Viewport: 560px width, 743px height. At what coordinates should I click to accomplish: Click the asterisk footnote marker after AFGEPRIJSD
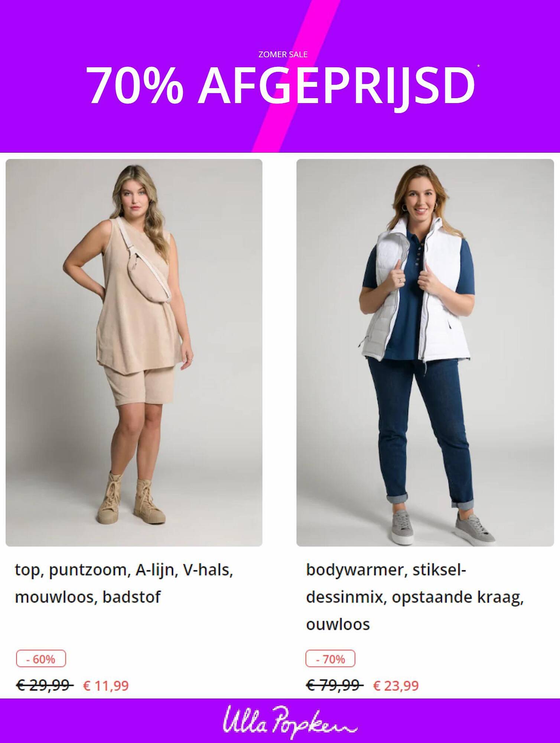click(478, 66)
